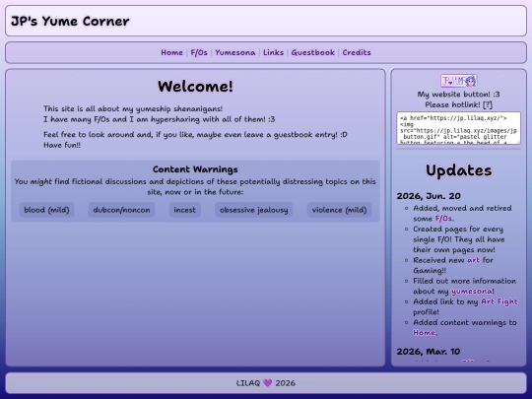Open the [?] hotlink help link

point(488,104)
